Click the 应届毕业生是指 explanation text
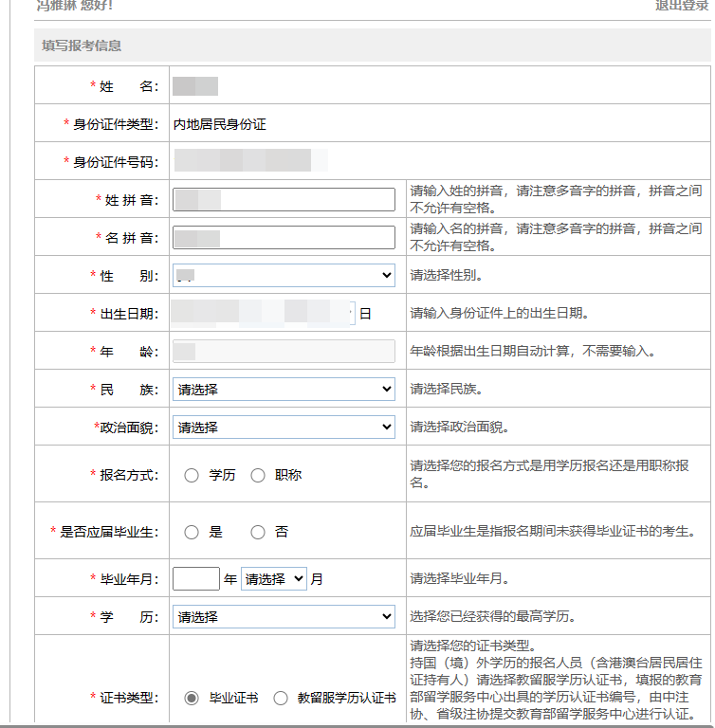Viewport: 715px width, 728px height. [553, 531]
